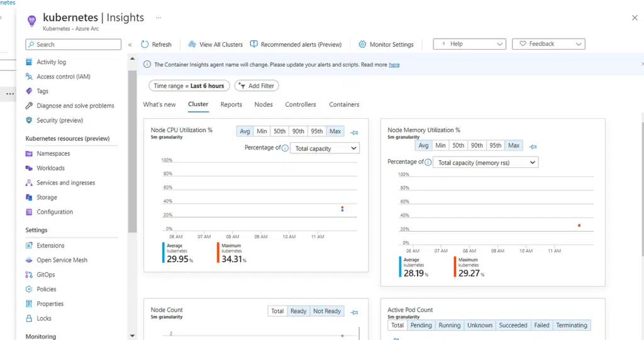Click the Access control (IAM) icon

click(x=29, y=77)
